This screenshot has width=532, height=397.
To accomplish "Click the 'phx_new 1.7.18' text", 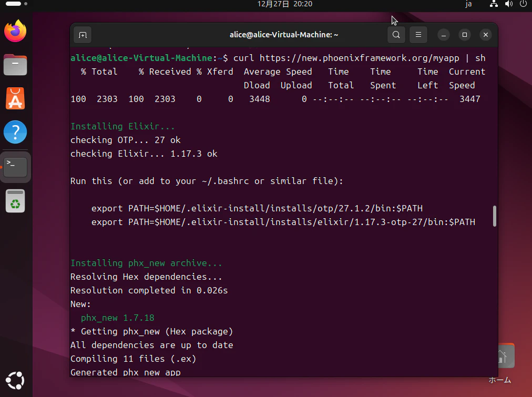I will tap(117, 318).
